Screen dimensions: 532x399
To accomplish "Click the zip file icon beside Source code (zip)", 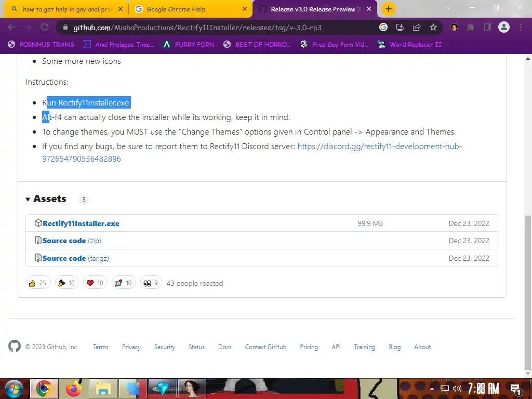I will point(38,240).
